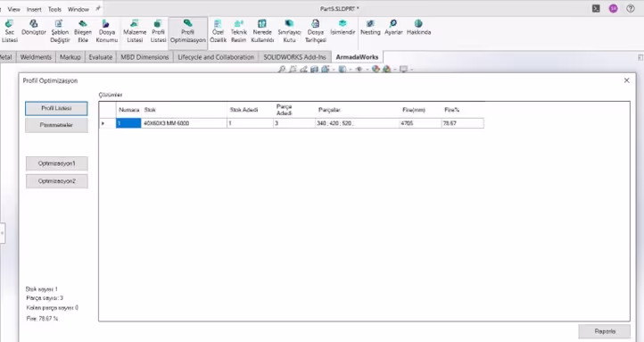Image resolution: width=644 pixels, height=342 pixels.
Task: Open Lifecycle and Collaboration tab
Action: [216, 57]
